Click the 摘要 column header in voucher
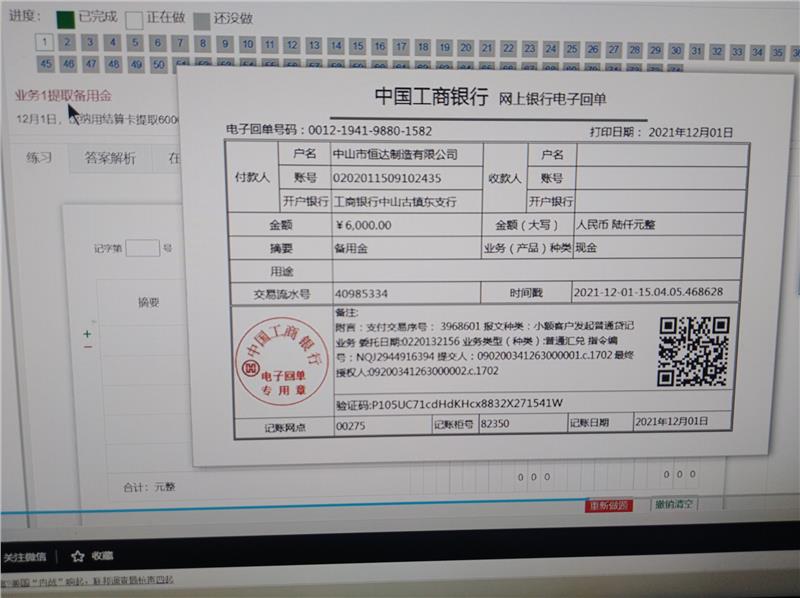This screenshot has height=598, width=800. [x=147, y=302]
